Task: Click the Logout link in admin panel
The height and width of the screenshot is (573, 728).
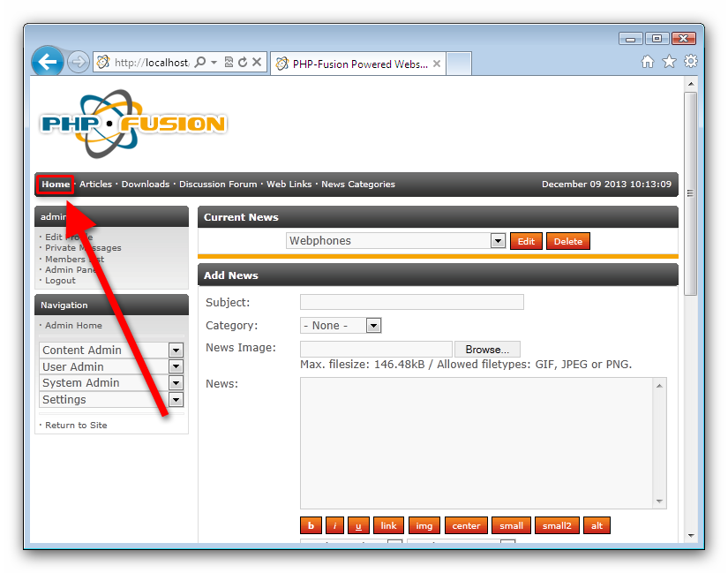Action: (x=60, y=281)
